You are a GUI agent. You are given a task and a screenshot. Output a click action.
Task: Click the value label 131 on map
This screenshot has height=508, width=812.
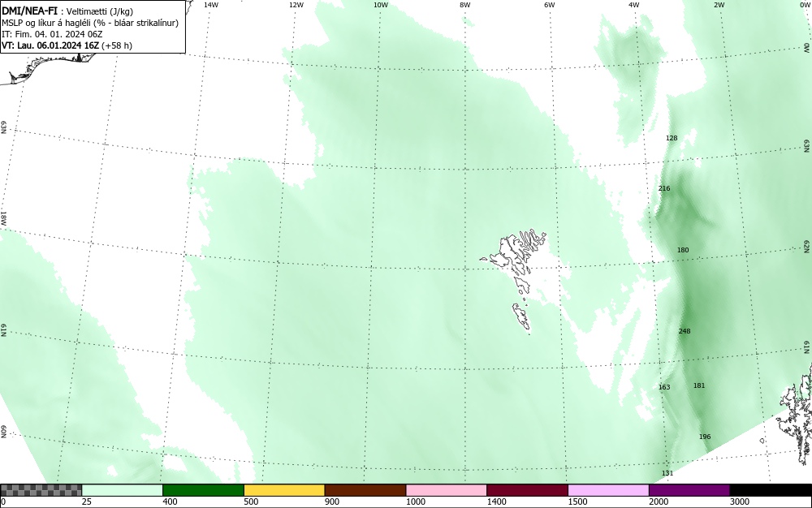point(667,473)
